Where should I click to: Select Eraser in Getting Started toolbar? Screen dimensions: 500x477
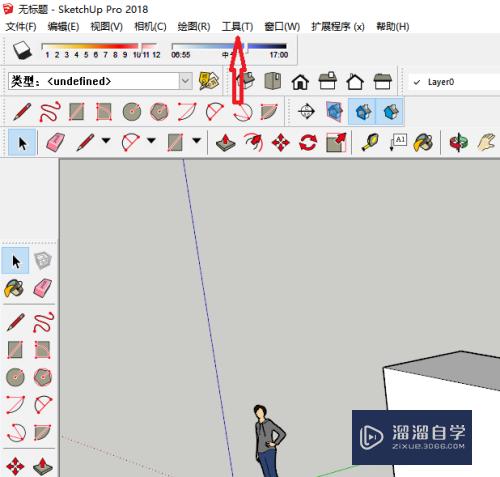(55, 143)
